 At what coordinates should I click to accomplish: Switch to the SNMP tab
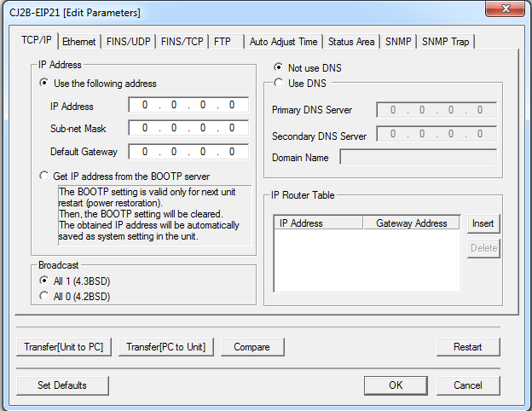pos(398,42)
